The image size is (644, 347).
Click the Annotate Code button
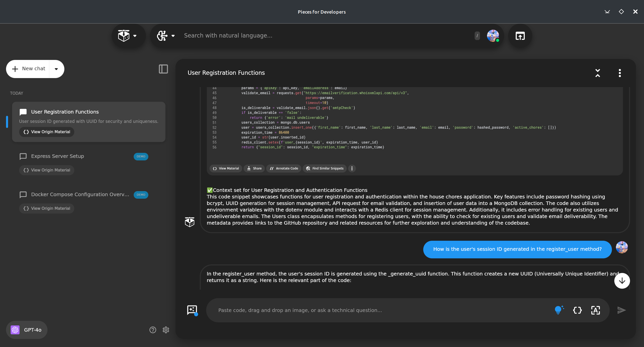284,168
